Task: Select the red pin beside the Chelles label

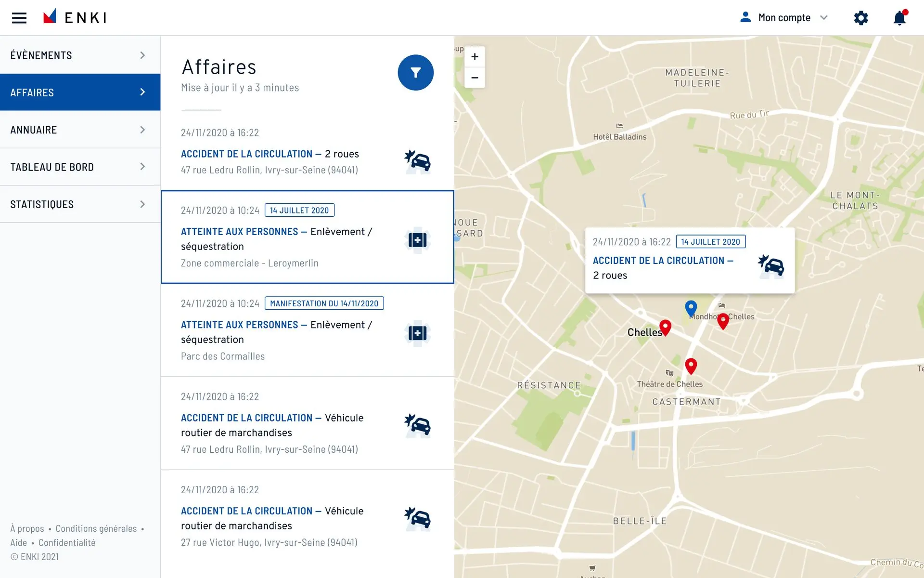Action: pos(665,328)
